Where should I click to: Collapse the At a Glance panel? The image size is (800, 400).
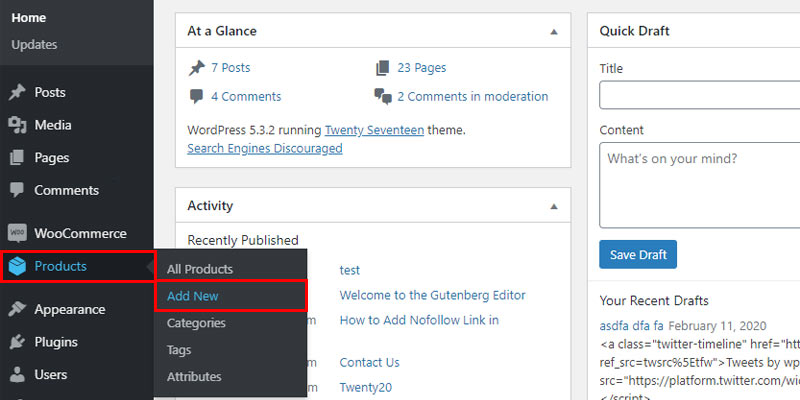554,32
